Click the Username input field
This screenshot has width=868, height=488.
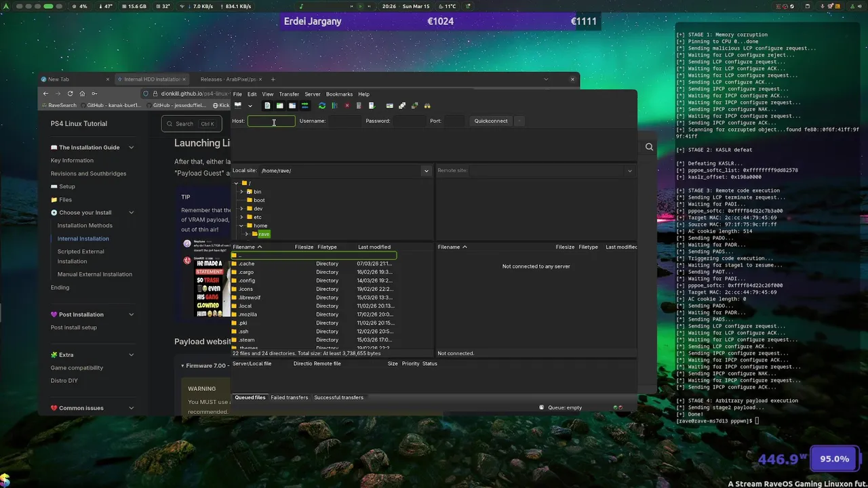point(345,121)
